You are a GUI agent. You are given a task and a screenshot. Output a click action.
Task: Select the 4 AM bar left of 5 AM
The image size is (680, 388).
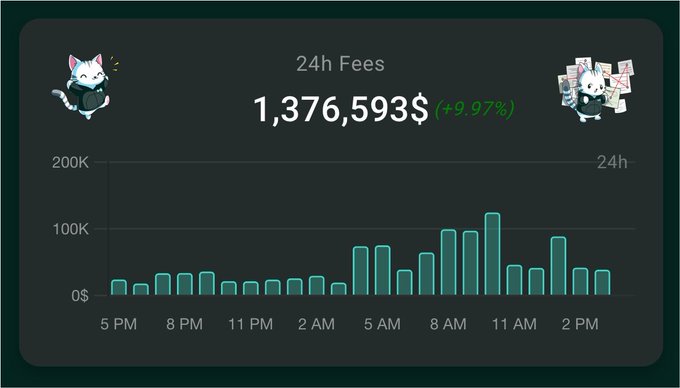[x=360, y=271]
